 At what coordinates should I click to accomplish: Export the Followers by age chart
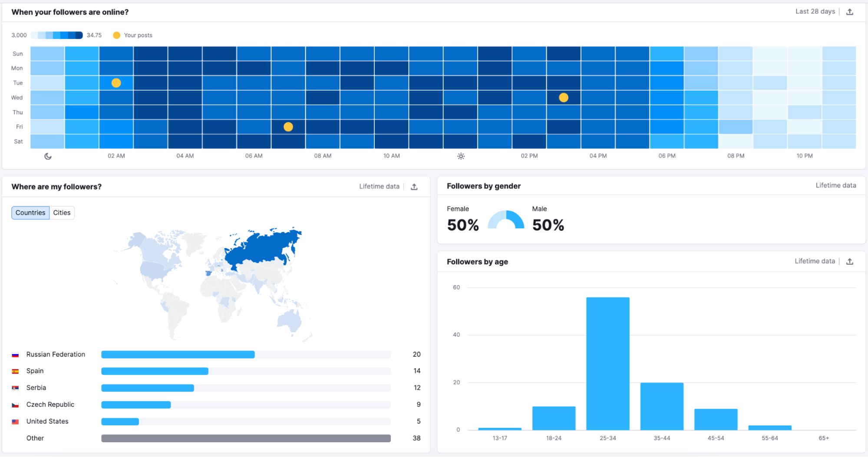(850, 261)
